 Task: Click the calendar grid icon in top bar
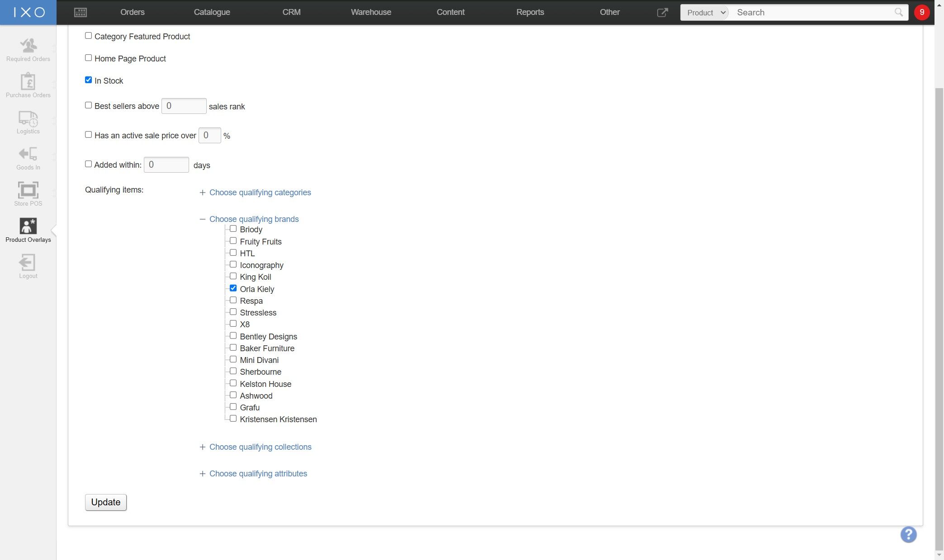81,12
